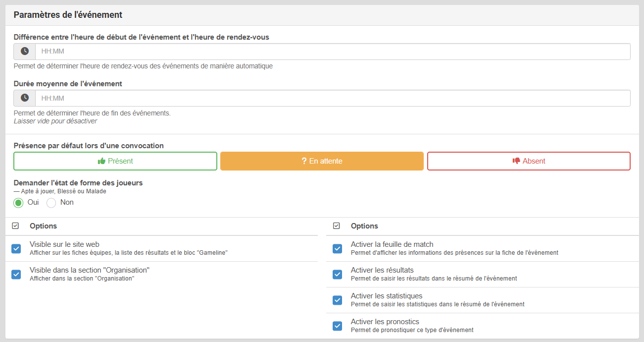Set default presence to Absent

point(529,161)
